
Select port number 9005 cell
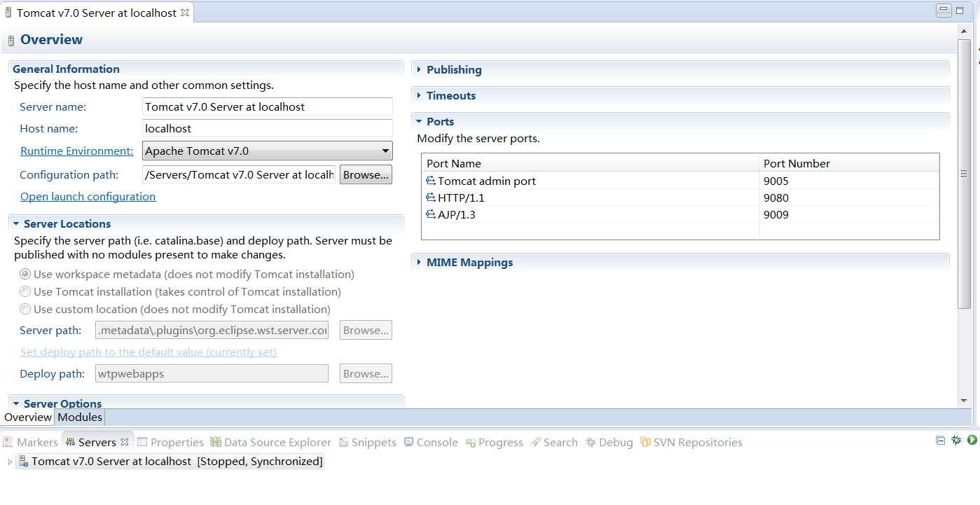[849, 181]
